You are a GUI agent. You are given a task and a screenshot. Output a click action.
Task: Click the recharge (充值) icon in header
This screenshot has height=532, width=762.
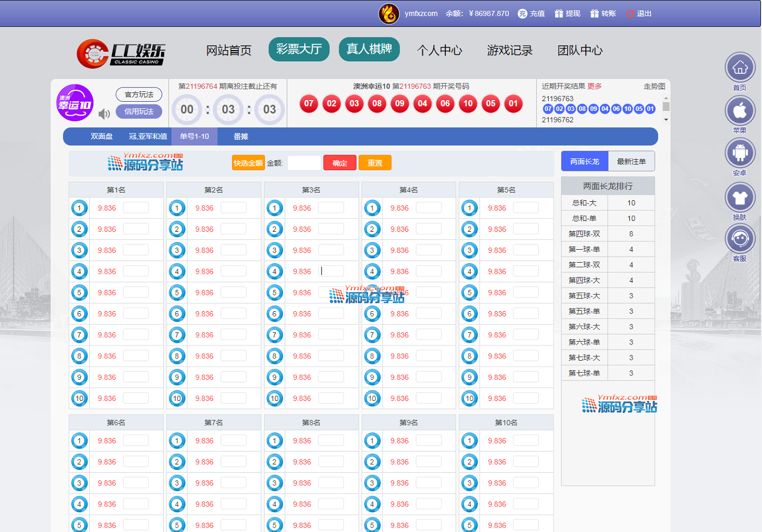click(x=523, y=14)
